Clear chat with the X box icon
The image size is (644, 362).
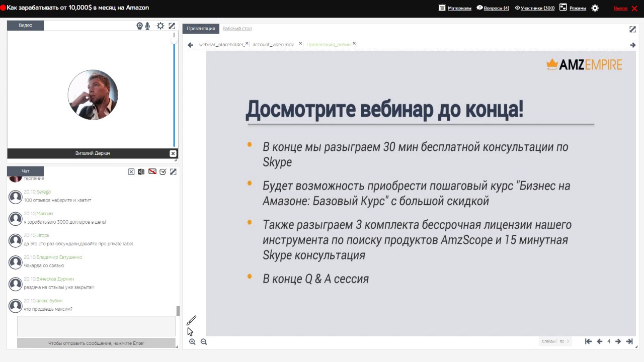pyautogui.click(x=131, y=172)
